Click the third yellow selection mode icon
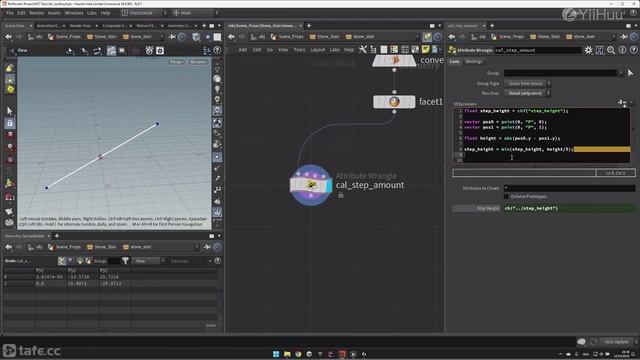This screenshot has width=640, height=360. click(10, 89)
